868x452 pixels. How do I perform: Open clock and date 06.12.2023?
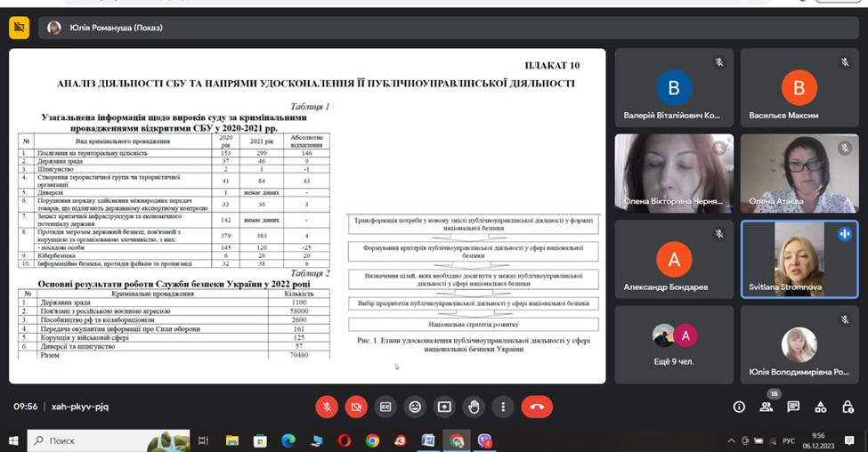point(818,441)
